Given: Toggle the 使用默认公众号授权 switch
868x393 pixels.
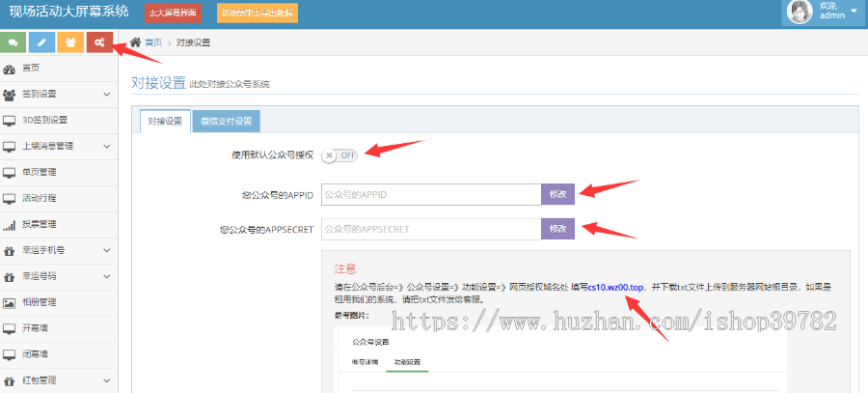Looking at the screenshot, I should [340, 154].
